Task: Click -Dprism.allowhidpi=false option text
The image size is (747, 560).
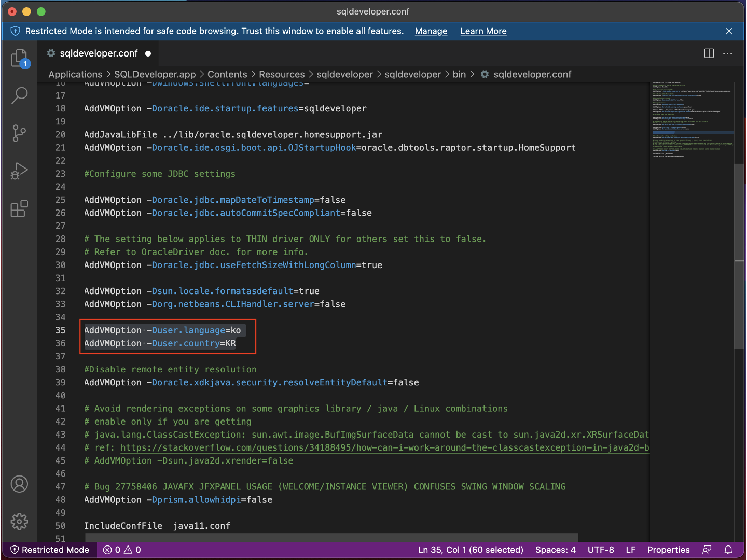Action: click(x=209, y=500)
